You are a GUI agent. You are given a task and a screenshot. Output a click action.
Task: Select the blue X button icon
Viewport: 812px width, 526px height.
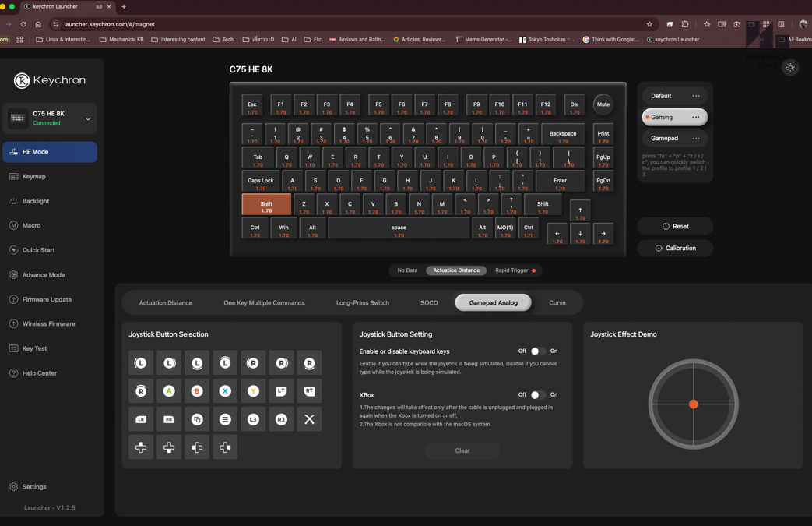coord(225,390)
